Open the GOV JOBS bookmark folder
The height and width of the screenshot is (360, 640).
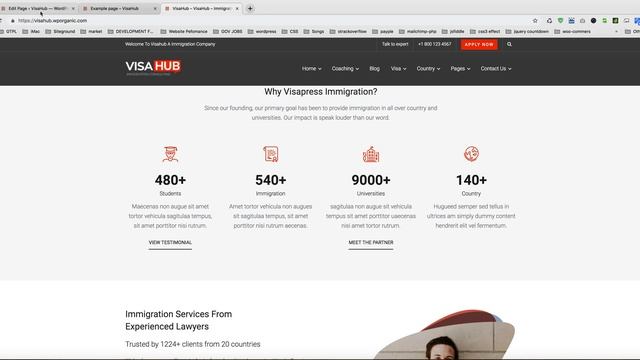[x=227, y=31]
